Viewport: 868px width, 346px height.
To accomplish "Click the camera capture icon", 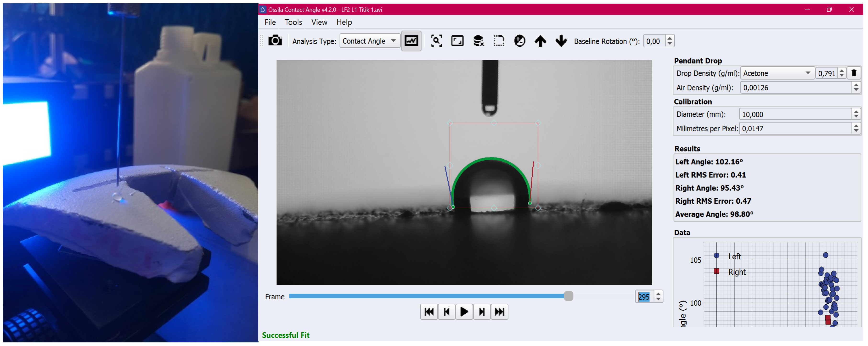I will (x=275, y=41).
